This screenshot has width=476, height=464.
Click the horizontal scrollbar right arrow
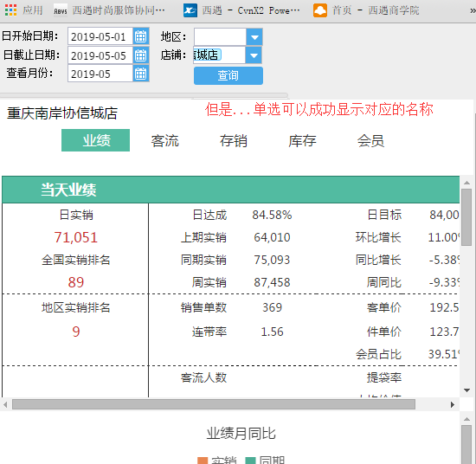(x=453, y=404)
